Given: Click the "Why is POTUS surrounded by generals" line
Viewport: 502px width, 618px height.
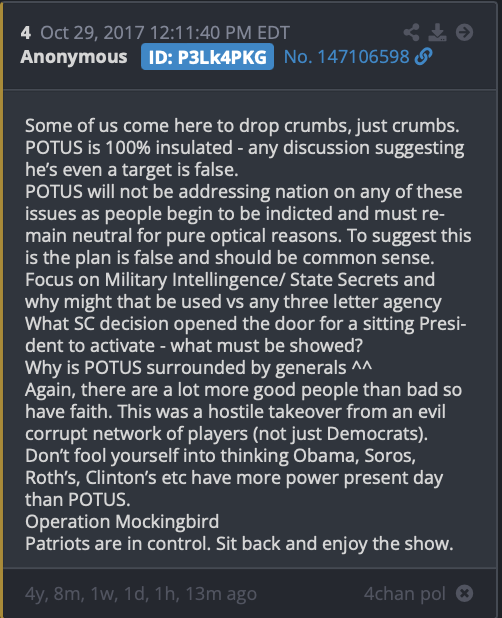Looking at the screenshot, I should tap(198, 368).
